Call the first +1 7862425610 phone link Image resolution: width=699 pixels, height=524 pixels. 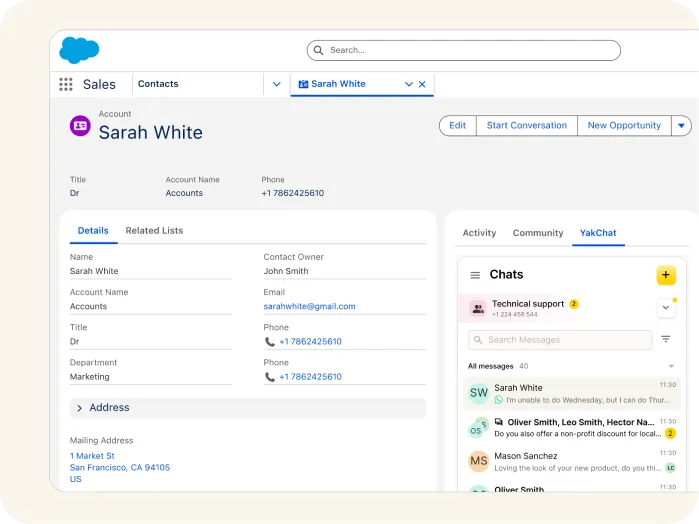click(310, 342)
